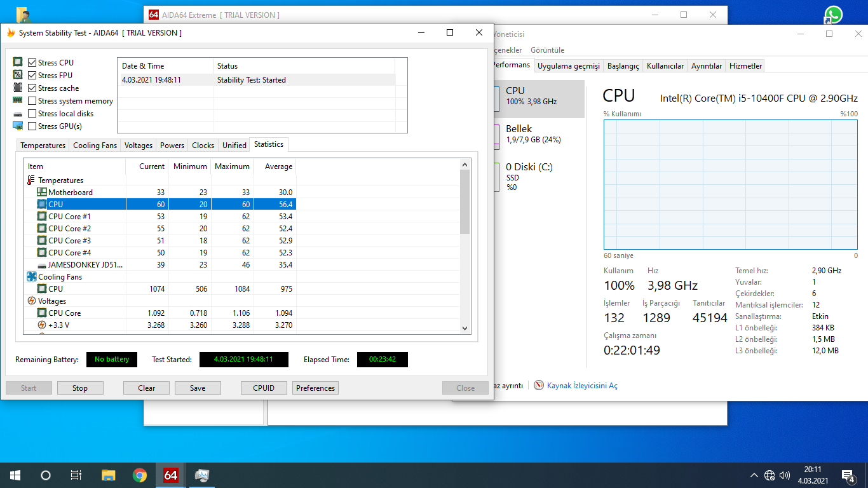Select Task Manager Ayrıntılar tab

(707, 66)
